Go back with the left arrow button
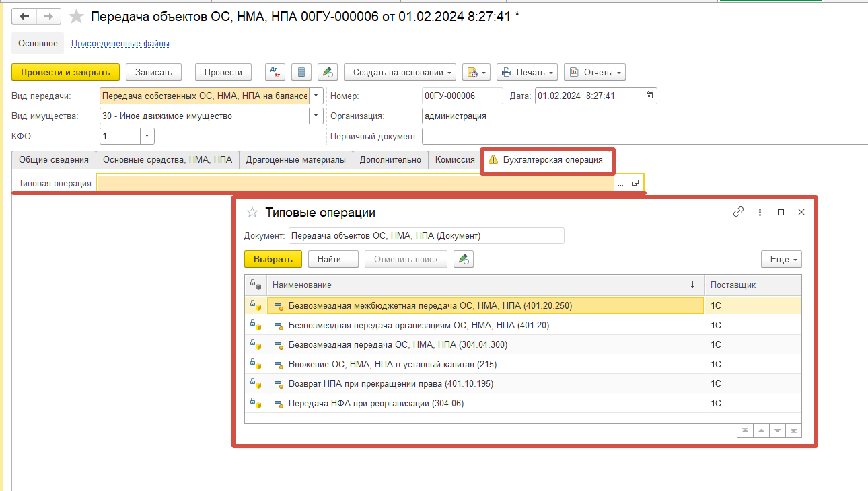Viewport: 868px width, 491px height. [24, 17]
